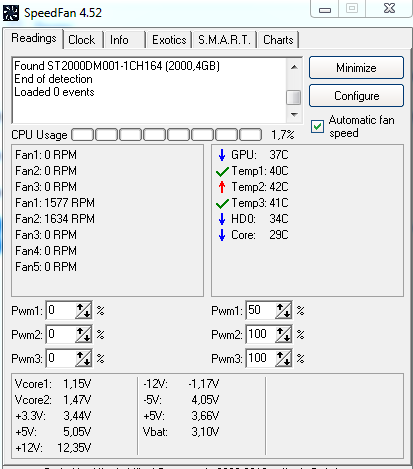Click into the right Pwm3 field showing 100

click(x=261, y=359)
